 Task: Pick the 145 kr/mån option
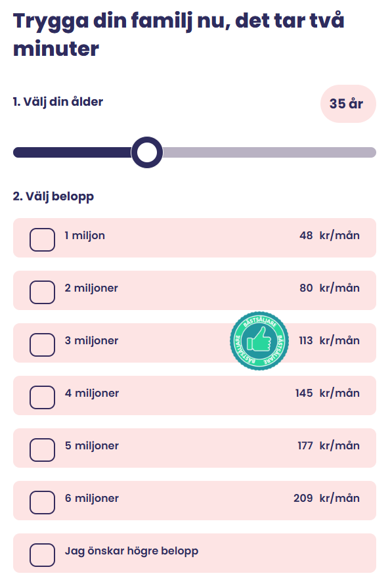[x=195, y=395]
